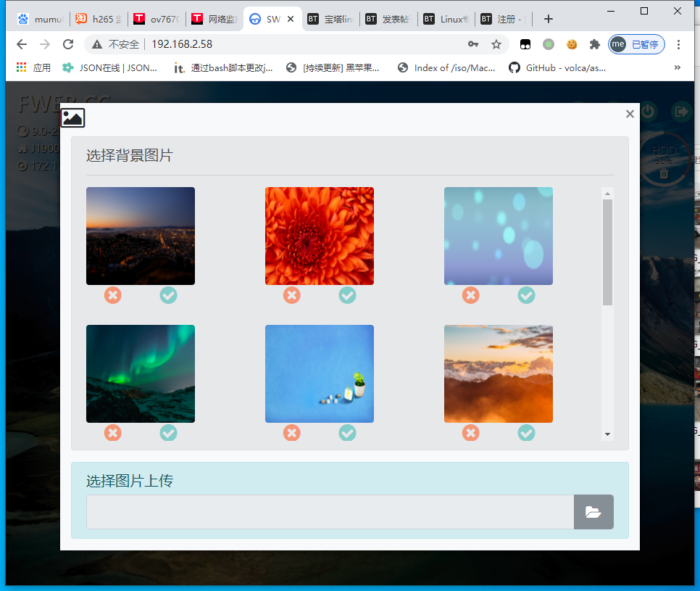Click the 不安全 site security warning
The width and height of the screenshot is (700, 591).
[x=115, y=44]
